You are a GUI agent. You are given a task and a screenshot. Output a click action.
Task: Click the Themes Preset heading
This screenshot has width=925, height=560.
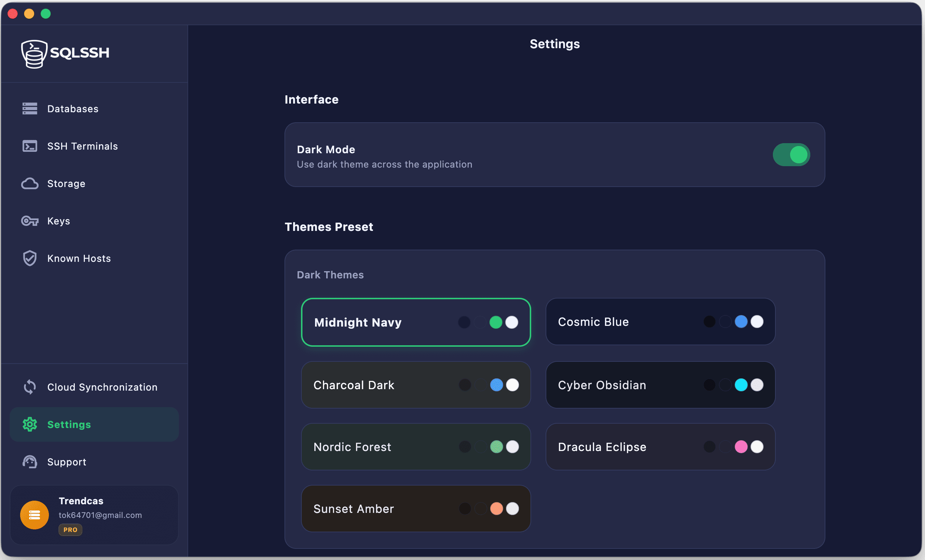pos(328,227)
